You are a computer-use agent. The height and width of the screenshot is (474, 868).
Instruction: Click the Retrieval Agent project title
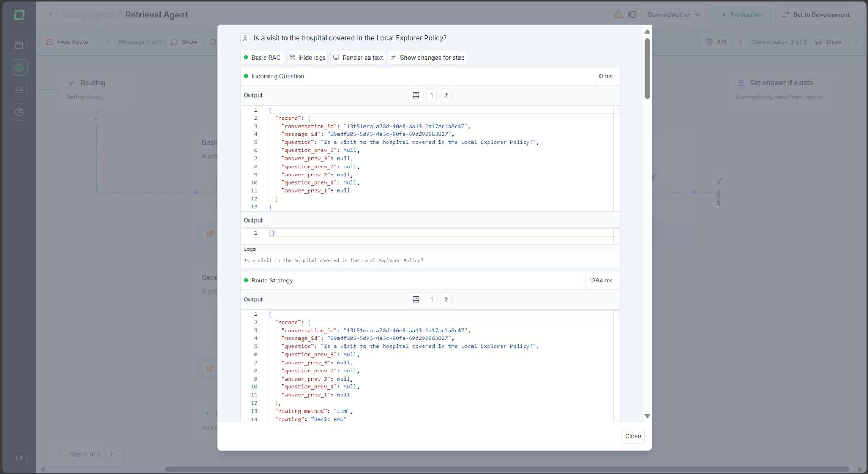[156, 15]
